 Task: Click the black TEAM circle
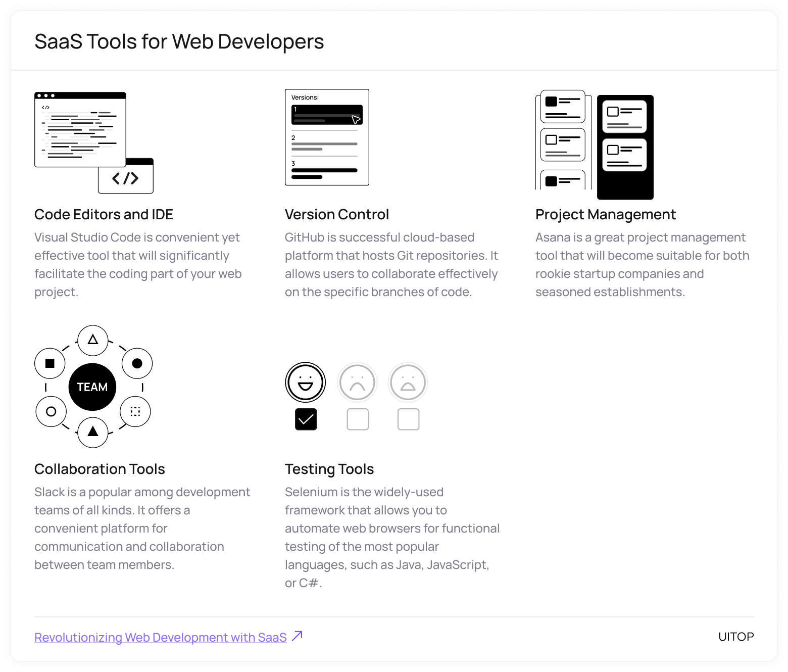coord(92,387)
